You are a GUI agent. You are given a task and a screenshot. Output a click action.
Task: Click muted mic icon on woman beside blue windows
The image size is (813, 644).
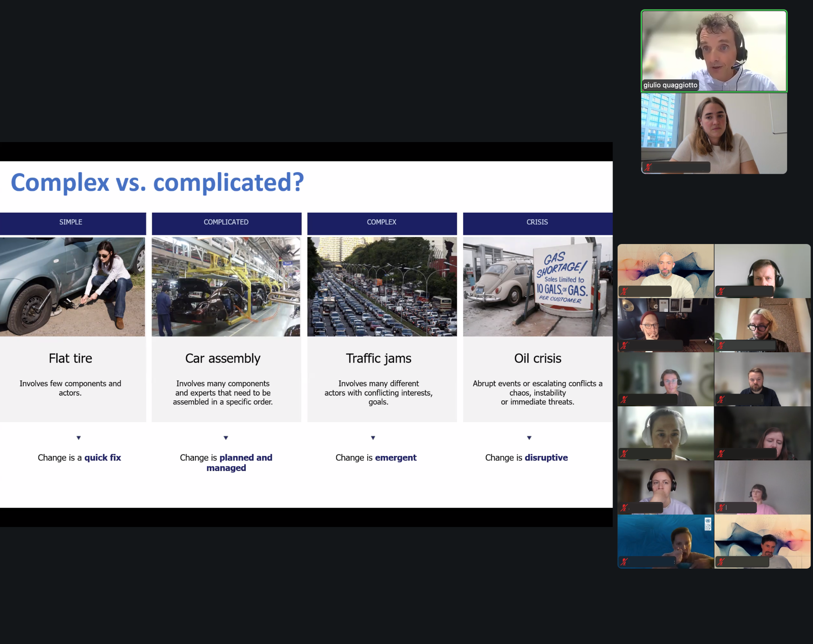pyautogui.click(x=648, y=167)
